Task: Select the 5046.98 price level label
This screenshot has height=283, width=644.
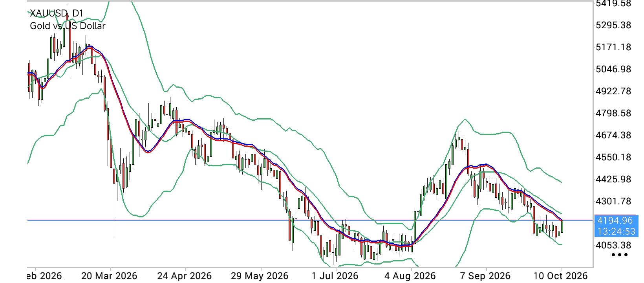Action: click(613, 69)
